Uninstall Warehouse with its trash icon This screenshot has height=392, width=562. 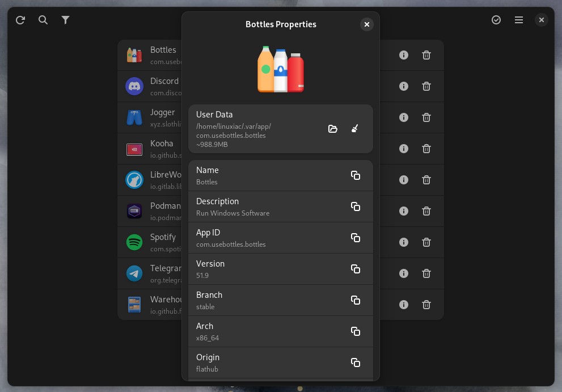coord(426,305)
